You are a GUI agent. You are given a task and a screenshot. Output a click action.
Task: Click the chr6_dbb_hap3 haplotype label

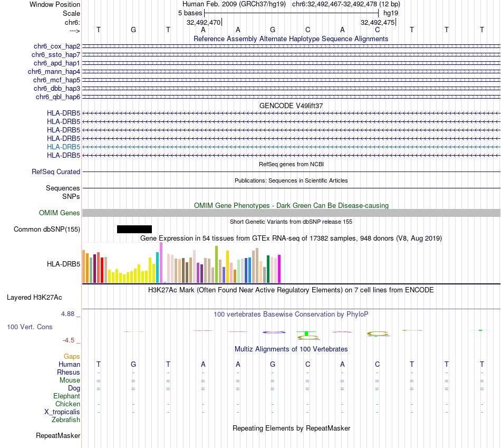[x=57, y=88]
